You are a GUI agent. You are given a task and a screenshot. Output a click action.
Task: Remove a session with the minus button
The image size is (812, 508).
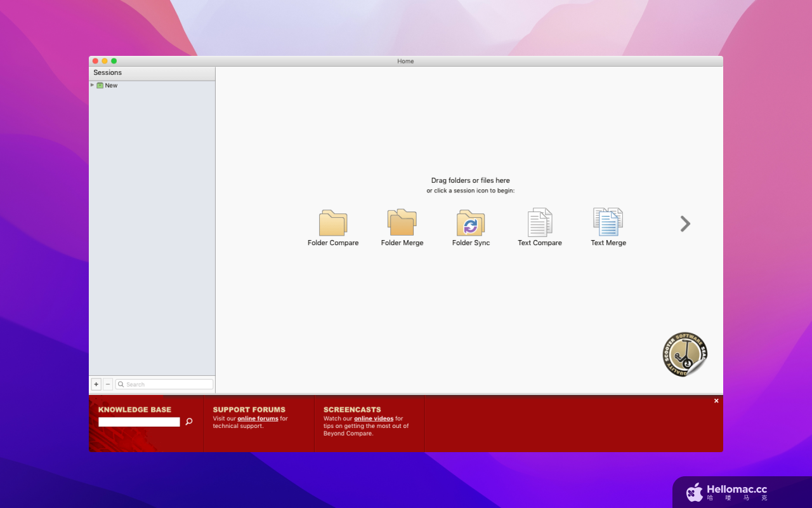pyautogui.click(x=108, y=384)
